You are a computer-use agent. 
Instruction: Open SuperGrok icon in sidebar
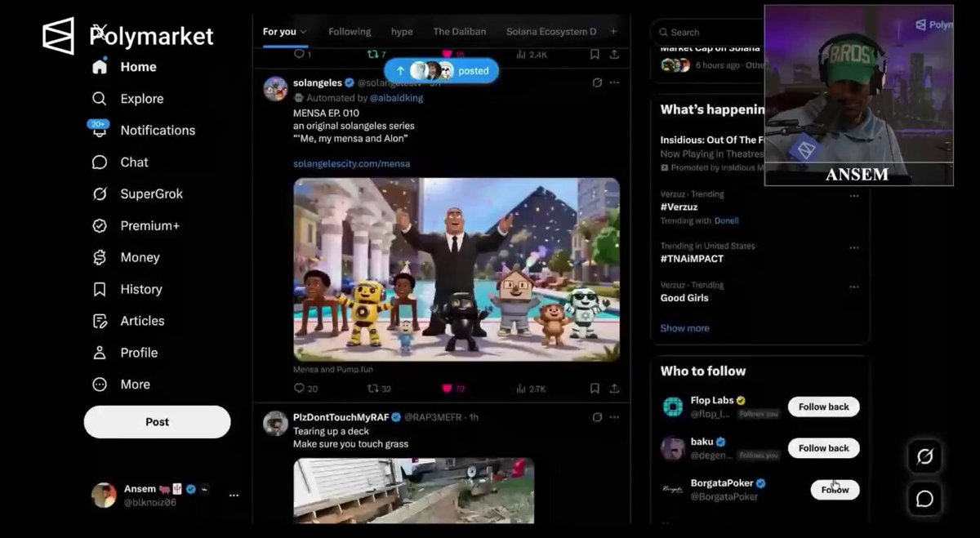click(100, 194)
